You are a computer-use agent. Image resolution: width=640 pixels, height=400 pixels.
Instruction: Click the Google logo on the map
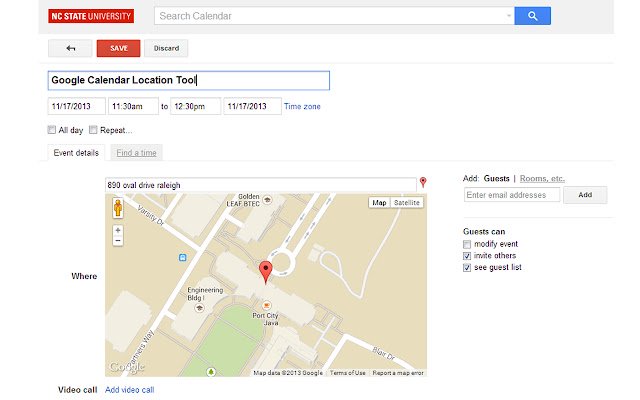(x=127, y=367)
